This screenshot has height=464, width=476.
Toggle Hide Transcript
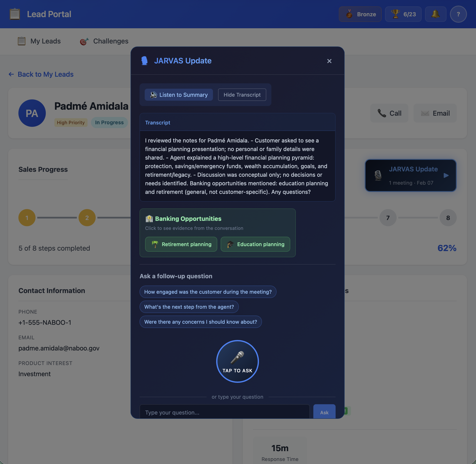242,95
